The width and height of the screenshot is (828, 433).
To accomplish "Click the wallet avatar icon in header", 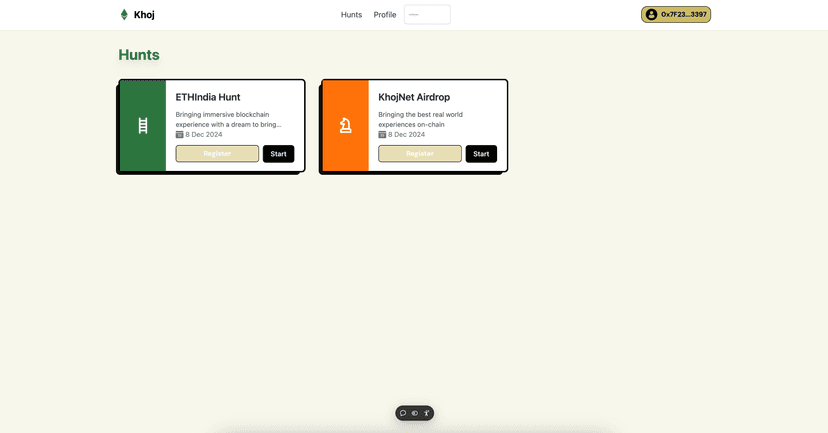I will pyautogui.click(x=652, y=15).
